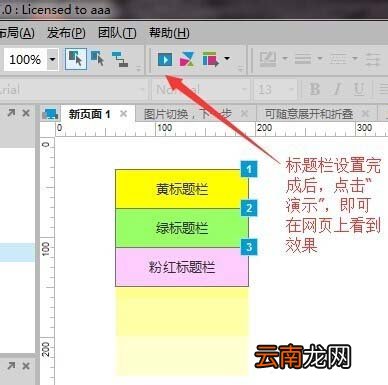Click the disabled arrow style icon
Screen dimensions: 388x385
[x=373, y=59]
